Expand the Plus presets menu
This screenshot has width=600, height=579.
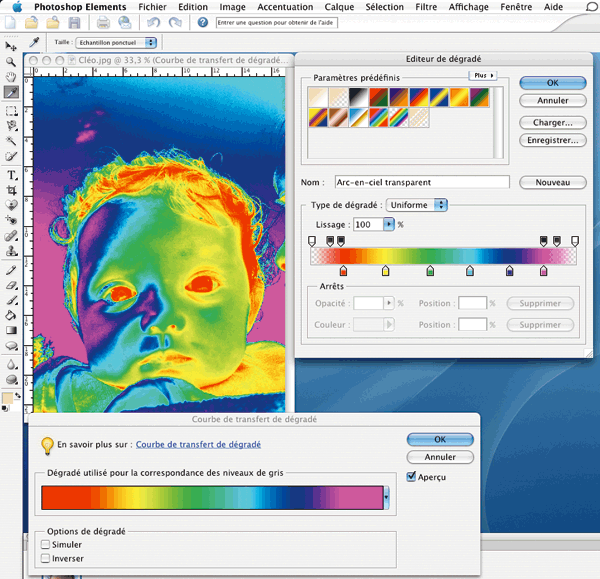[484, 75]
